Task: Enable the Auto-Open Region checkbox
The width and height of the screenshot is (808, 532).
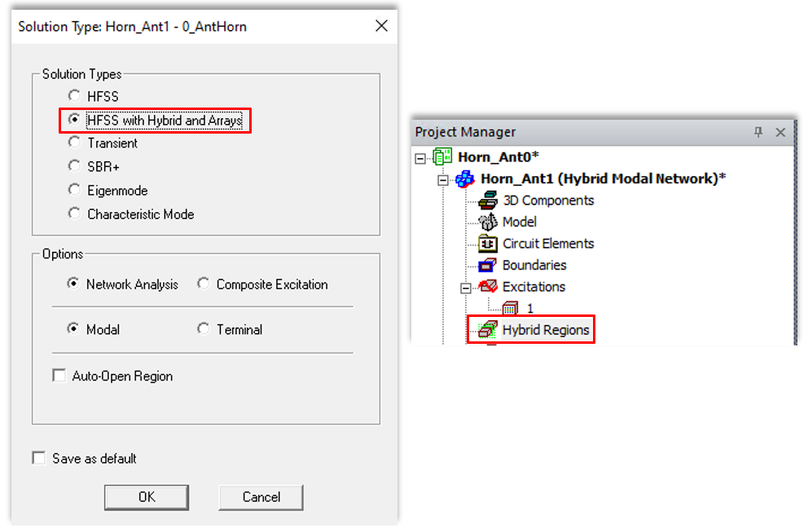Action: point(59,376)
